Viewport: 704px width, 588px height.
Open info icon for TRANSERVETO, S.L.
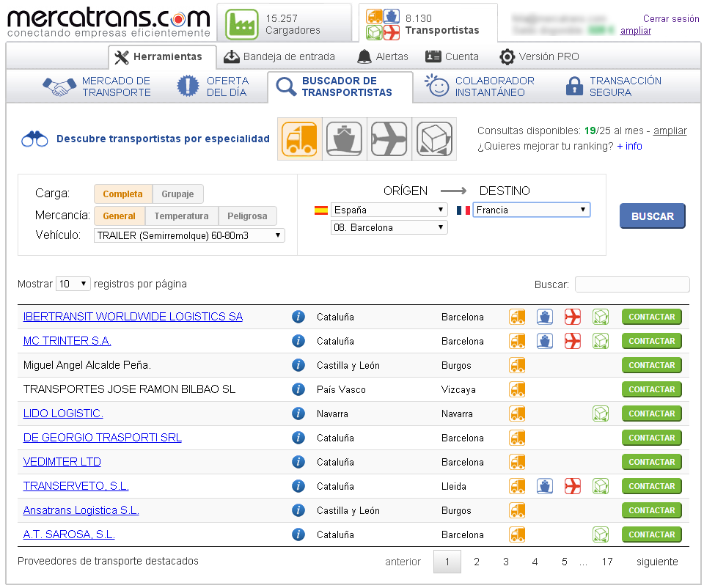298,486
